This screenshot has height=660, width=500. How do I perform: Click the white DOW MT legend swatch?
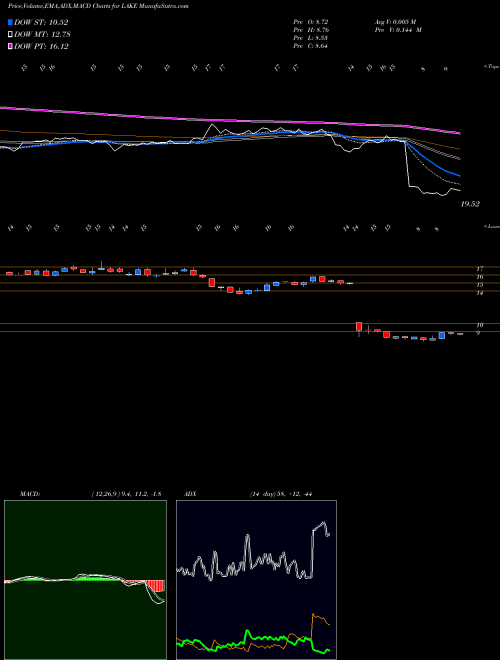click(10, 35)
